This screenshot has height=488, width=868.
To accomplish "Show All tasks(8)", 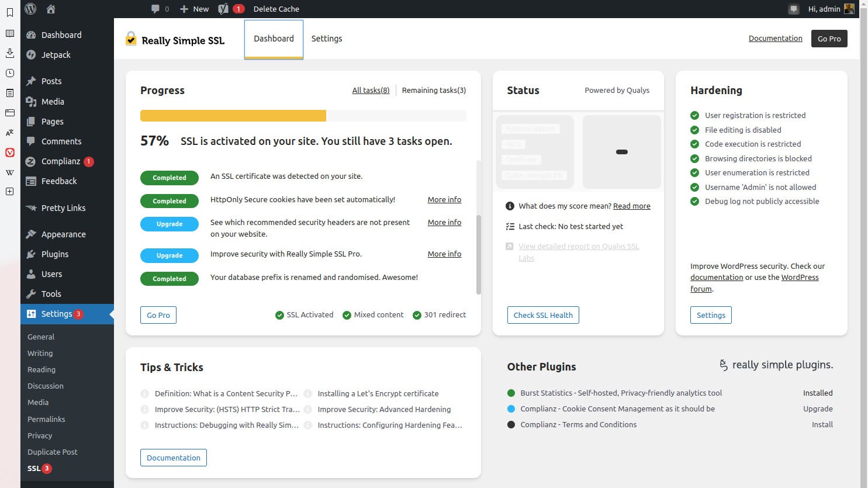I will coord(371,90).
